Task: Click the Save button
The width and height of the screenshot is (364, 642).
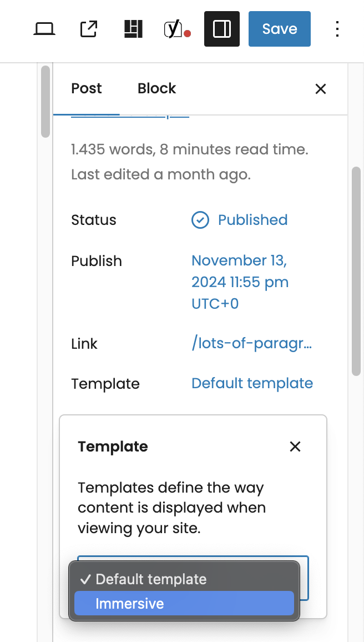Action: click(x=279, y=29)
